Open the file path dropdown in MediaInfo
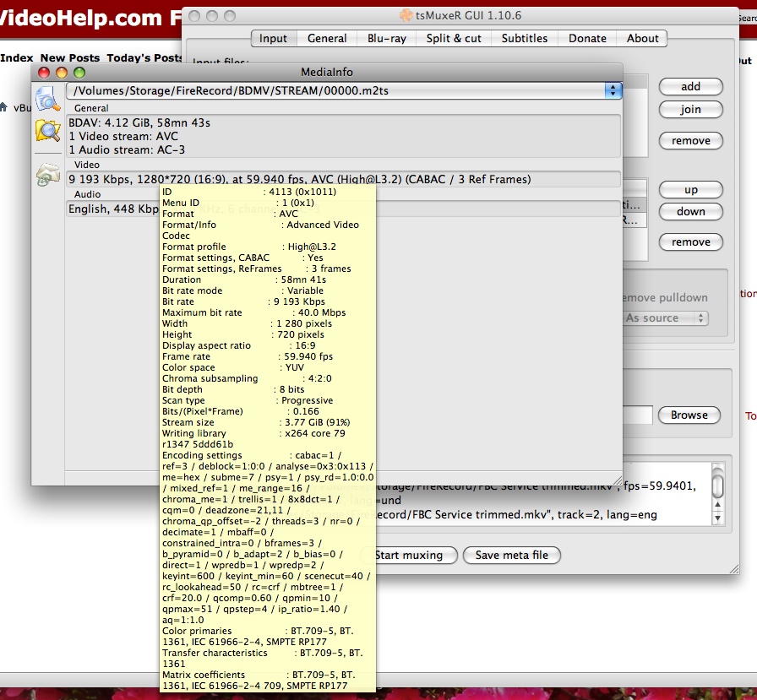 pos(613,90)
